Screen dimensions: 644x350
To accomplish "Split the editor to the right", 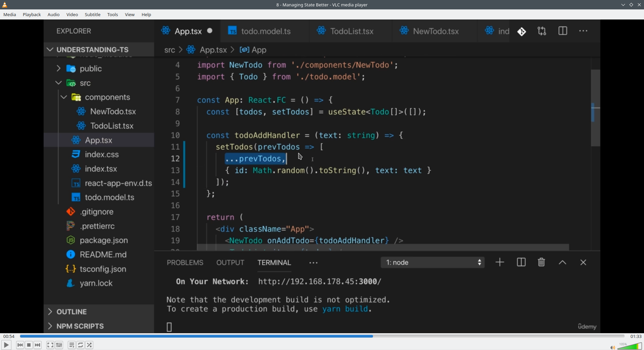I will click(563, 31).
